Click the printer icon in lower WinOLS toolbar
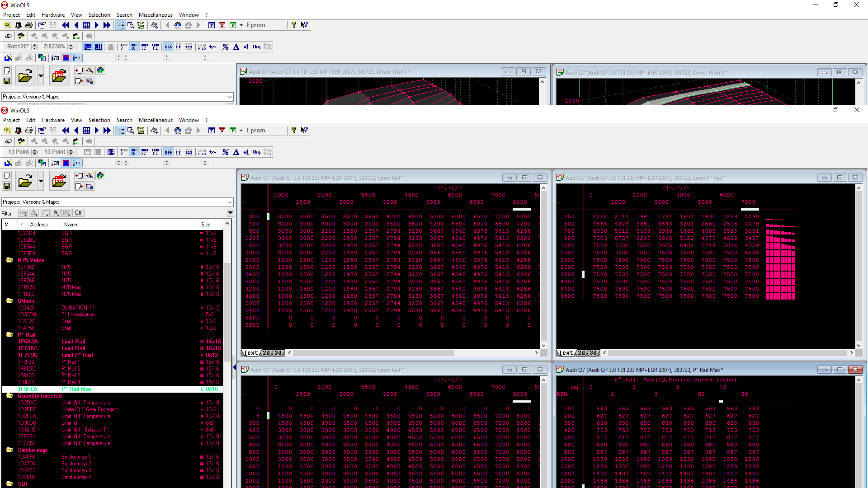 pos(29,131)
